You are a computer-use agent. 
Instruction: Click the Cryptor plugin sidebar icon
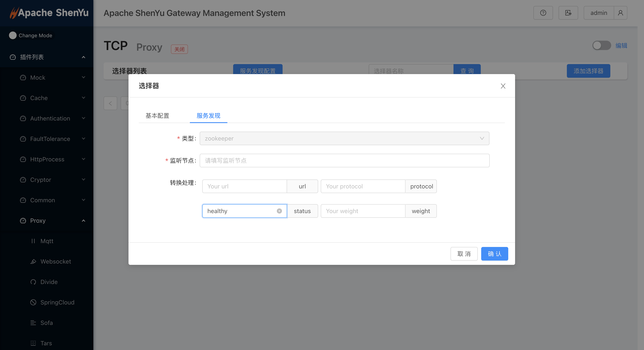coord(22,179)
